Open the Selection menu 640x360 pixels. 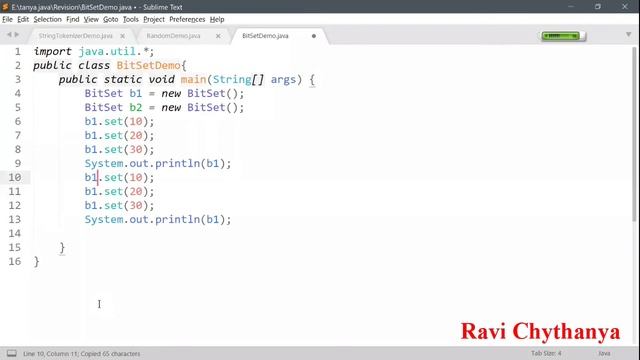click(x=47, y=19)
